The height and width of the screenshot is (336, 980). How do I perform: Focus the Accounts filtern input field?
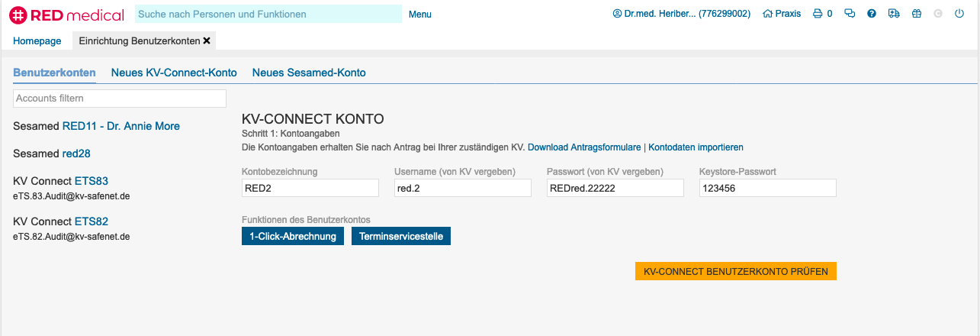tap(120, 99)
